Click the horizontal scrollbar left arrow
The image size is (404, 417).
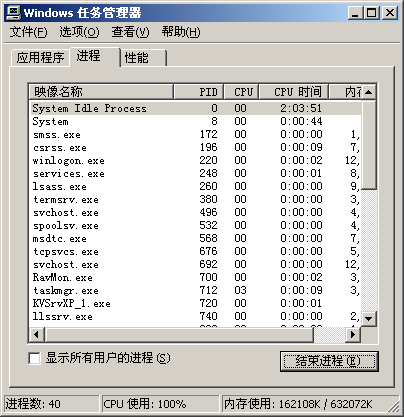(x=37, y=334)
